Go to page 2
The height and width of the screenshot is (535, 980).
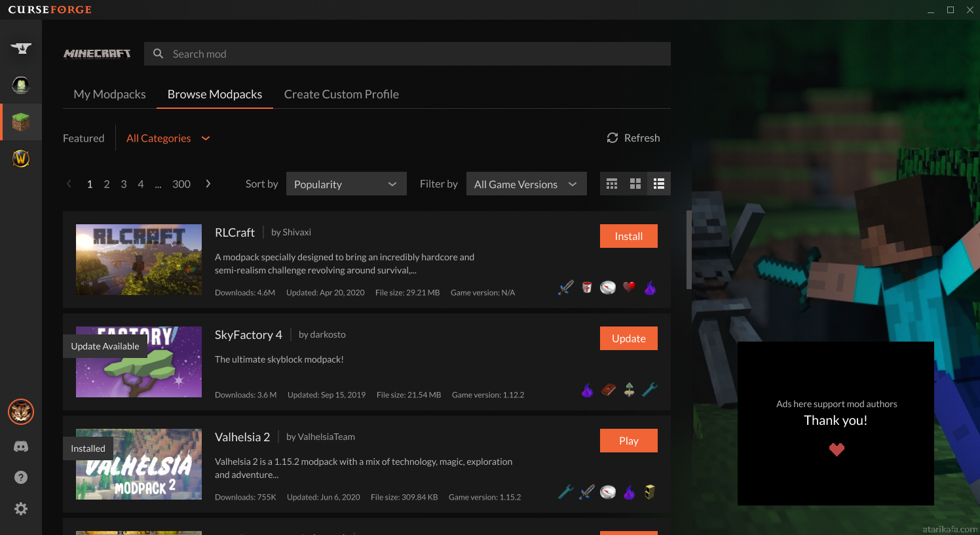pos(107,184)
